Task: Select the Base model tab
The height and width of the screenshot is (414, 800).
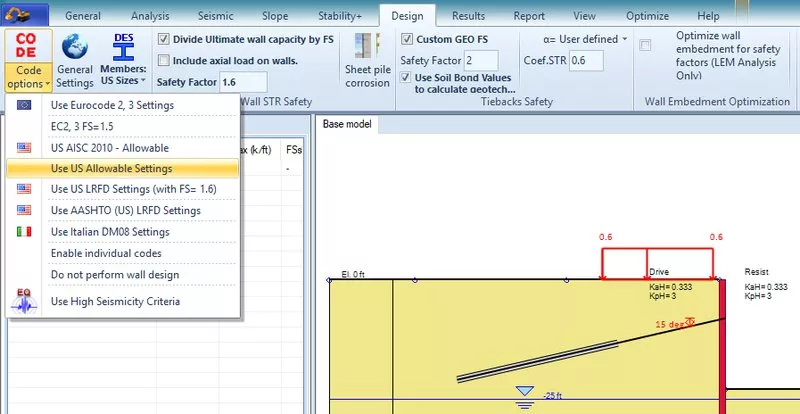Action: (347, 124)
